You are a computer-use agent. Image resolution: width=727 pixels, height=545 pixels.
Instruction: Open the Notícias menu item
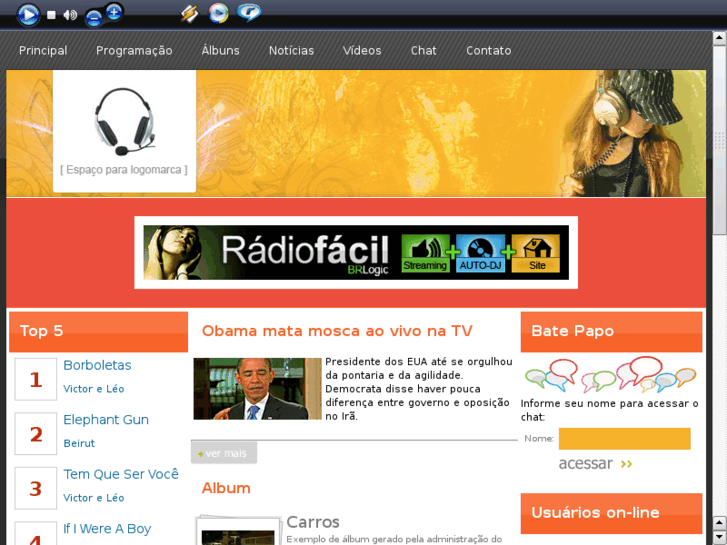point(291,51)
